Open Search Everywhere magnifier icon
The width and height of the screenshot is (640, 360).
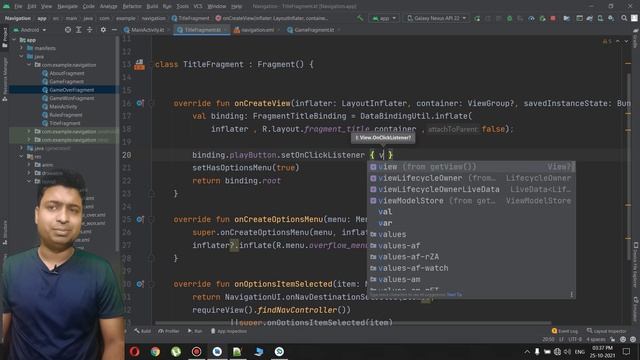click(624, 18)
